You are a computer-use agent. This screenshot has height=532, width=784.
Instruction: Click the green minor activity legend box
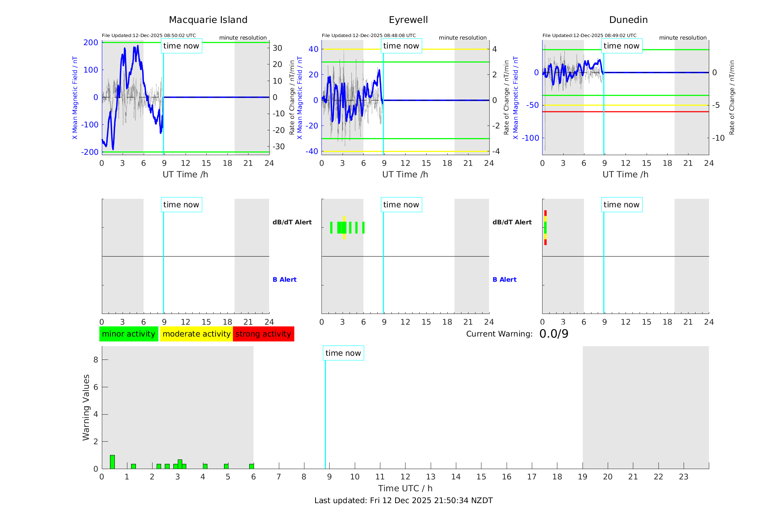129,334
